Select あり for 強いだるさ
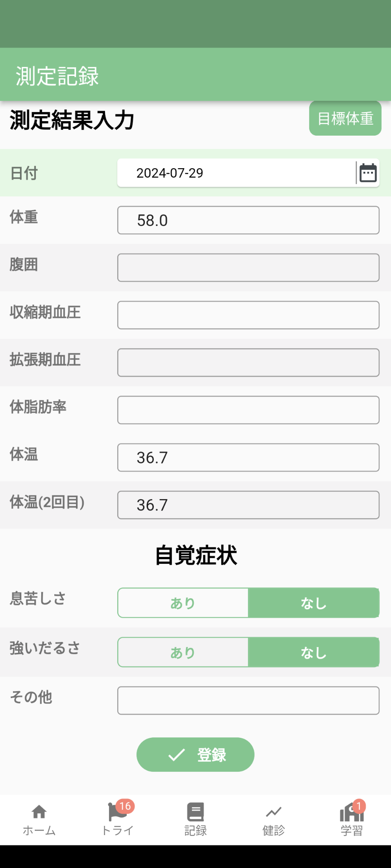This screenshot has height=868, width=391. click(183, 652)
